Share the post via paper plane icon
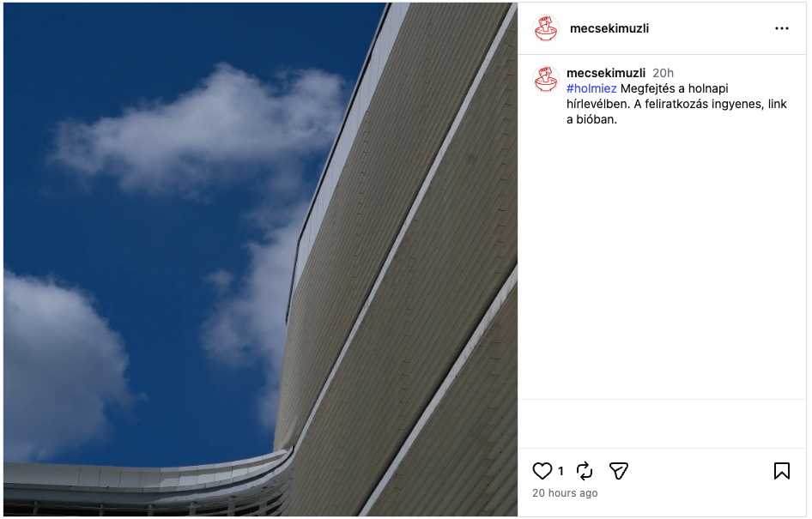This screenshot has width=812, height=519. [x=618, y=472]
